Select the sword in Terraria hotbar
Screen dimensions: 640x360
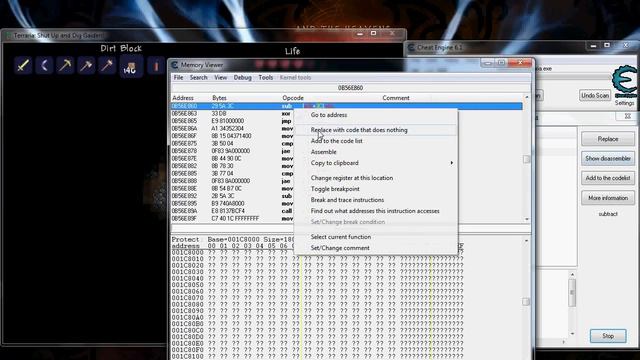coord(23,65)
